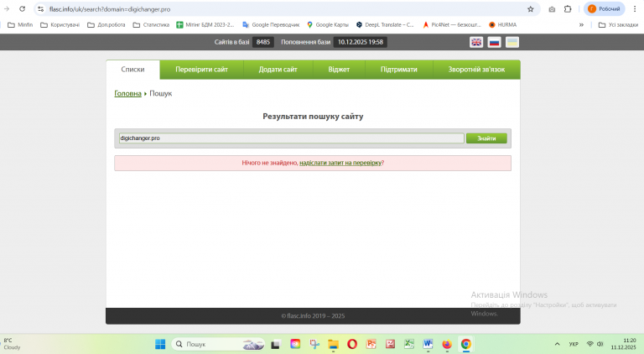Screen dimensions: 644x354
Task: Open Firefox from the taskbar
Action: (447, 344)
